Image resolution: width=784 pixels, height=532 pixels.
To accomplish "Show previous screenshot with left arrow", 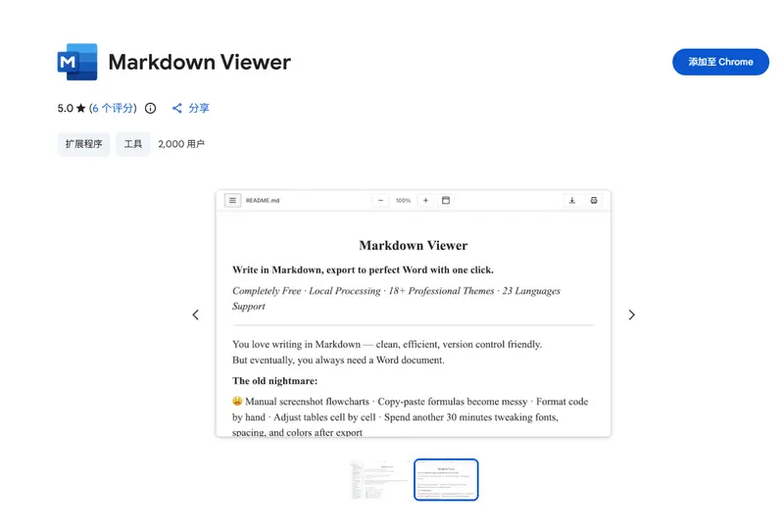I will [195, 314].
